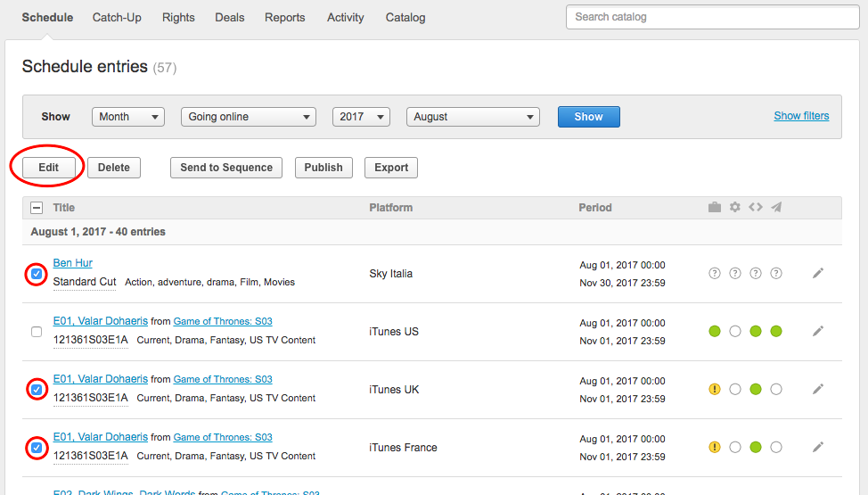The image size is (868, 495).
Task: Click last green status dot in iTunes US row
Action: tap(776, 332)
